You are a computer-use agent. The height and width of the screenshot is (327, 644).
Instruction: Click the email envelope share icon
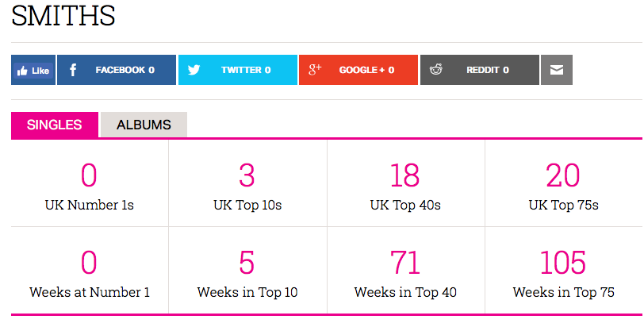click(x=556, y=70)
